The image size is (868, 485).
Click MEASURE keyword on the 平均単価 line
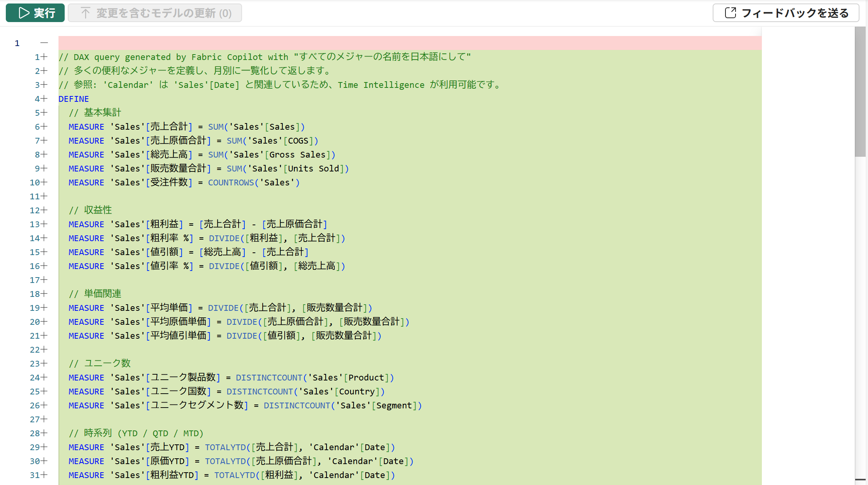[86, 308]
